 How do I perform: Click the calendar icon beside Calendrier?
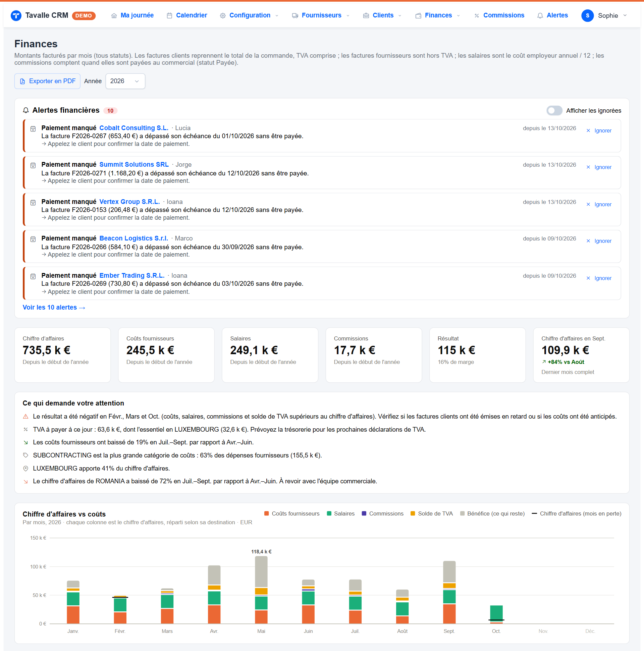(169, 16)
